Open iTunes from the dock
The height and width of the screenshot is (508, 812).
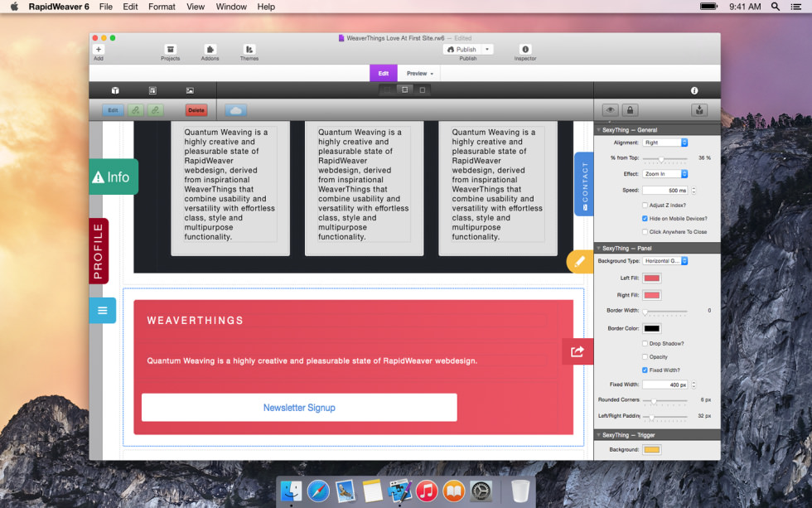pos(427,491)
